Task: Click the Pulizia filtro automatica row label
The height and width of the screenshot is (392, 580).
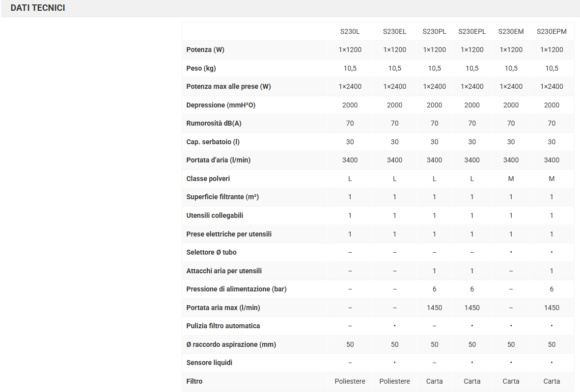Action: [223, 326]
